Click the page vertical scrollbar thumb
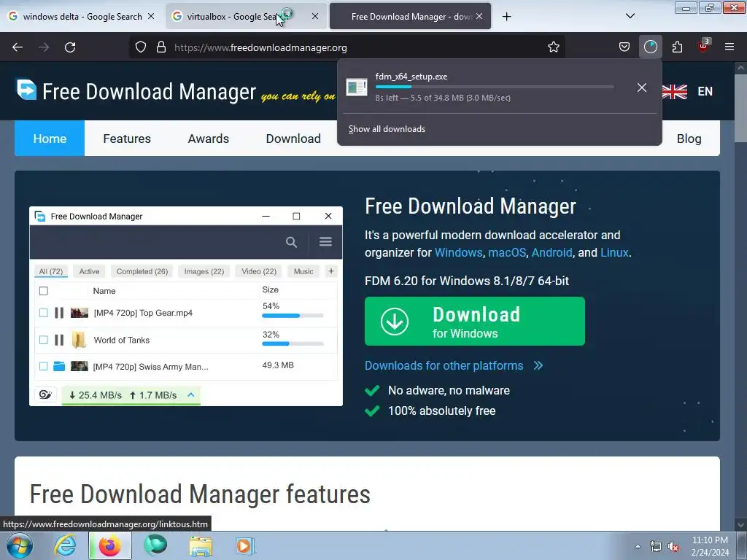Screen dimensions: 747x560 click(740, 109)
